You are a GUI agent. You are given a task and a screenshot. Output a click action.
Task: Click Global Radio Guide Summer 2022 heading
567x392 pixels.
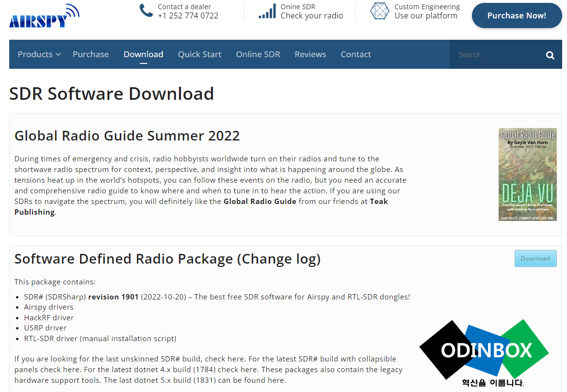pos(127,136)
